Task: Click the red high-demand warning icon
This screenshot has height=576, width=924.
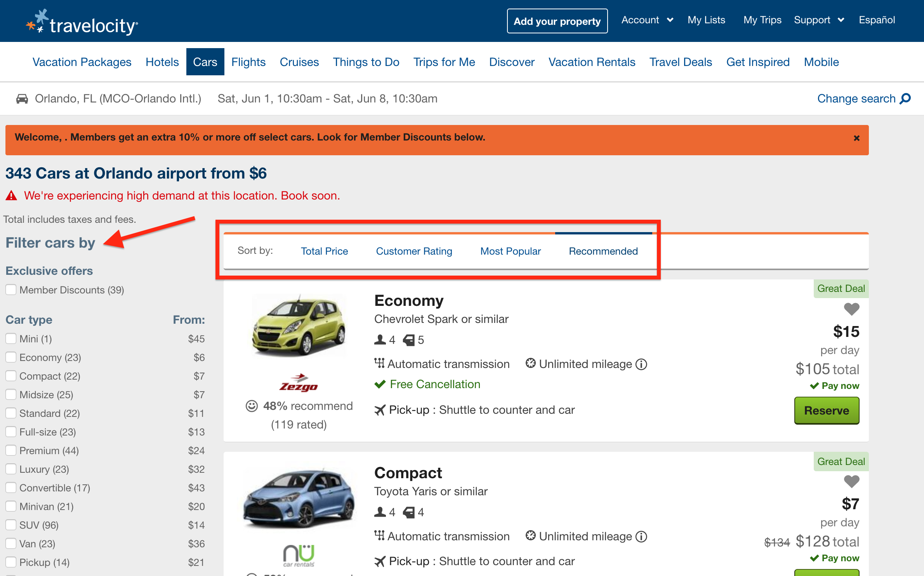Action: point(11,195)
